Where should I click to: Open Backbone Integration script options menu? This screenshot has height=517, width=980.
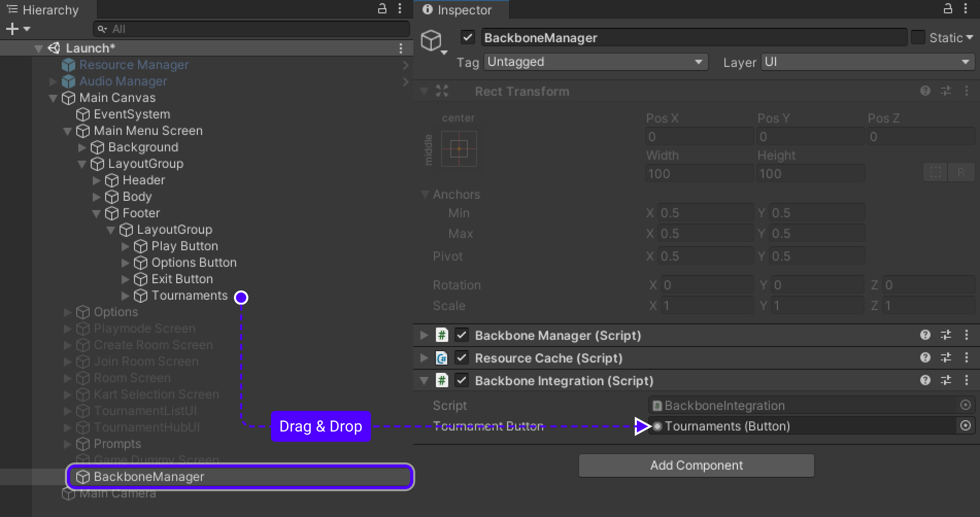click(966, 381)
